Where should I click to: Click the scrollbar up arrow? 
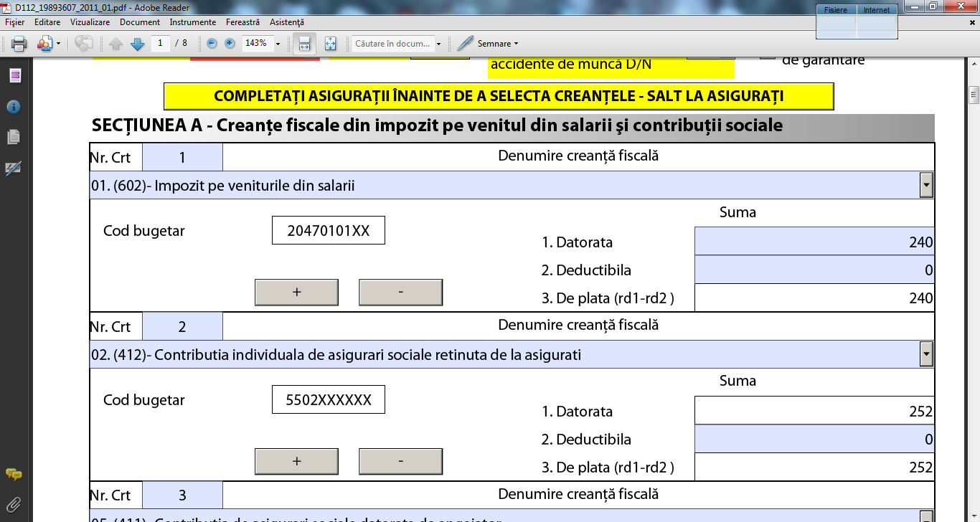coord(974,63)
